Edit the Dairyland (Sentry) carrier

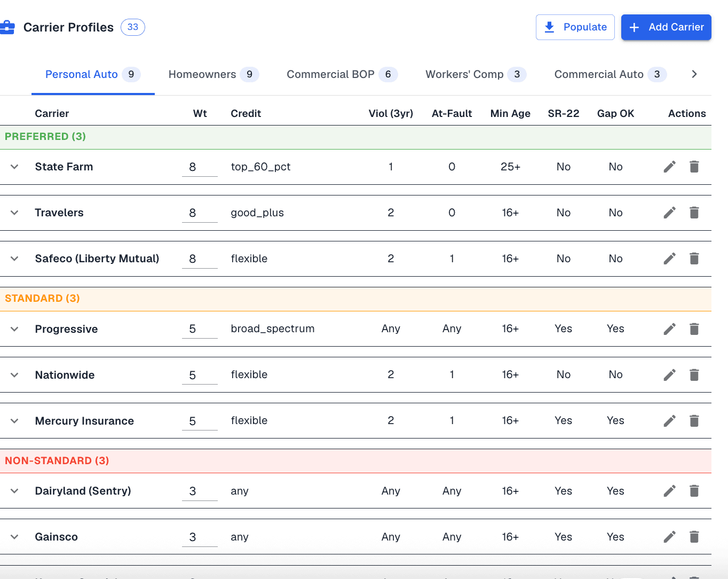tap(669, 491)
